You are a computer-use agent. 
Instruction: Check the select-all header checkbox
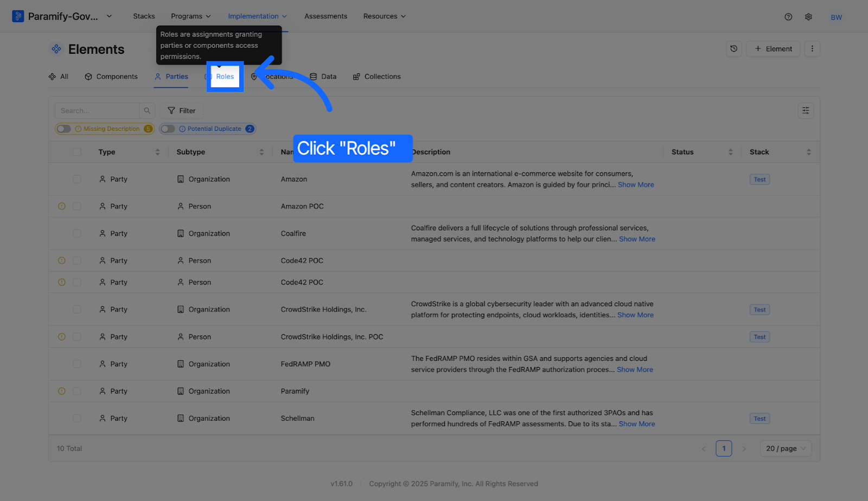point(77,152)
